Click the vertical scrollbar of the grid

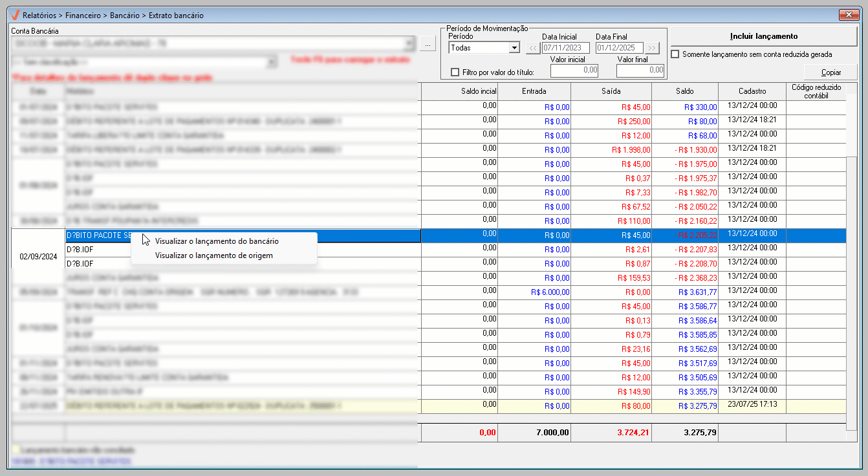click(851, 259)
